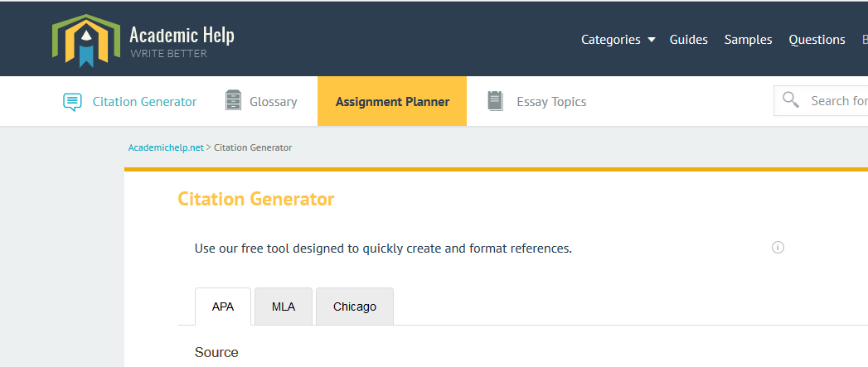Open the Glossary text link

point(273,102)
